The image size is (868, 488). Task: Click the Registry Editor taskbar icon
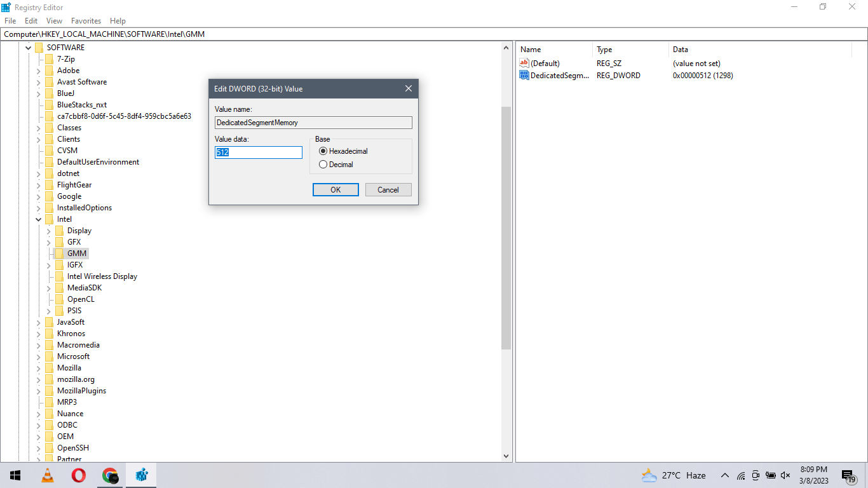coord(142,475)
